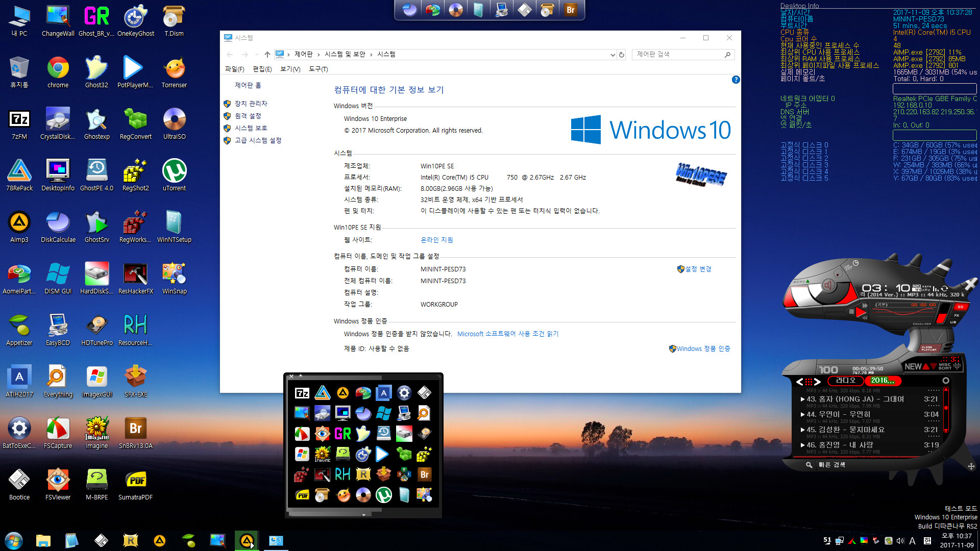Open Bootice desktop shortcut
The width and height of the screenshot is (980, 551).
(19, 485)
